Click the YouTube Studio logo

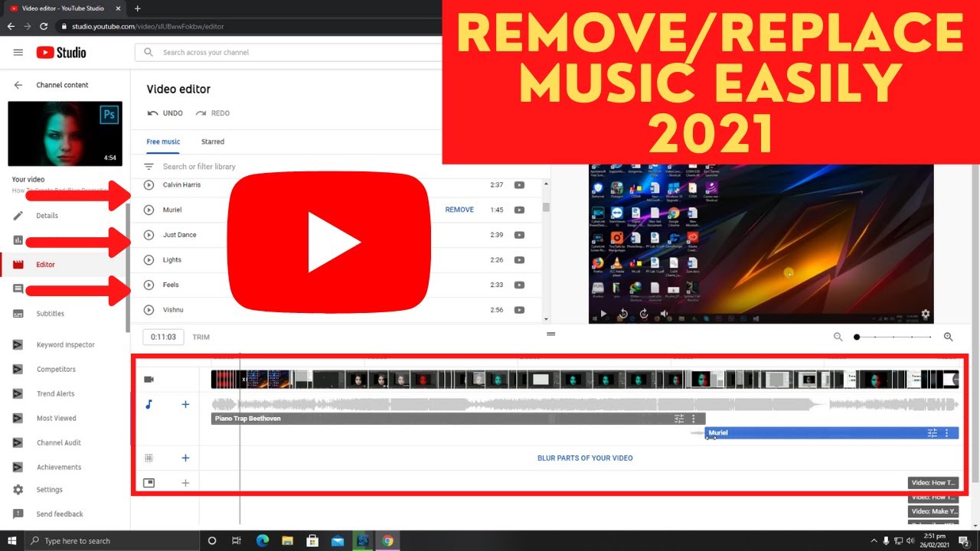pyautogui.click(x=60, y=52)
